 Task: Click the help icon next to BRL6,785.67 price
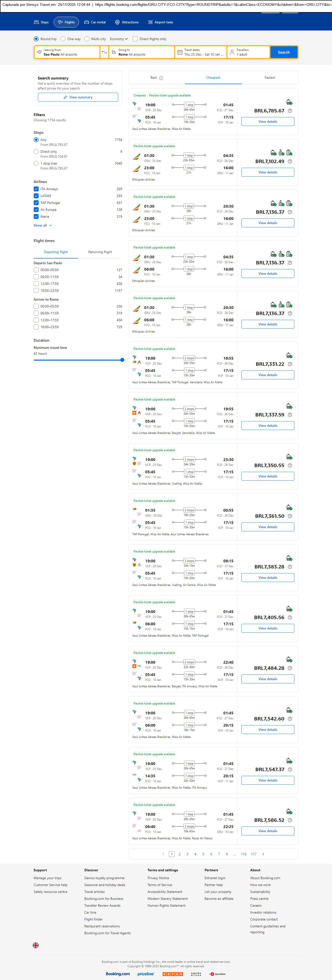click(290, 111)
